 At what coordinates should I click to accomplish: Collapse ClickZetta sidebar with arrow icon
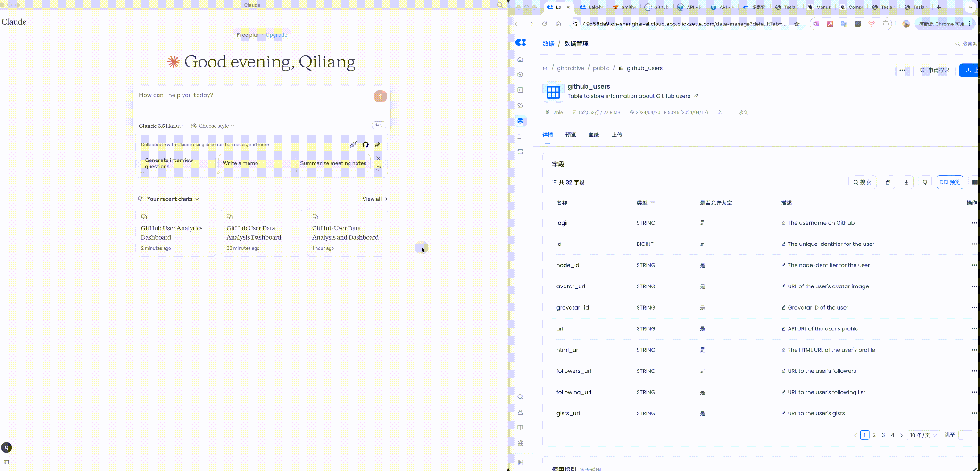coord(521,463)
